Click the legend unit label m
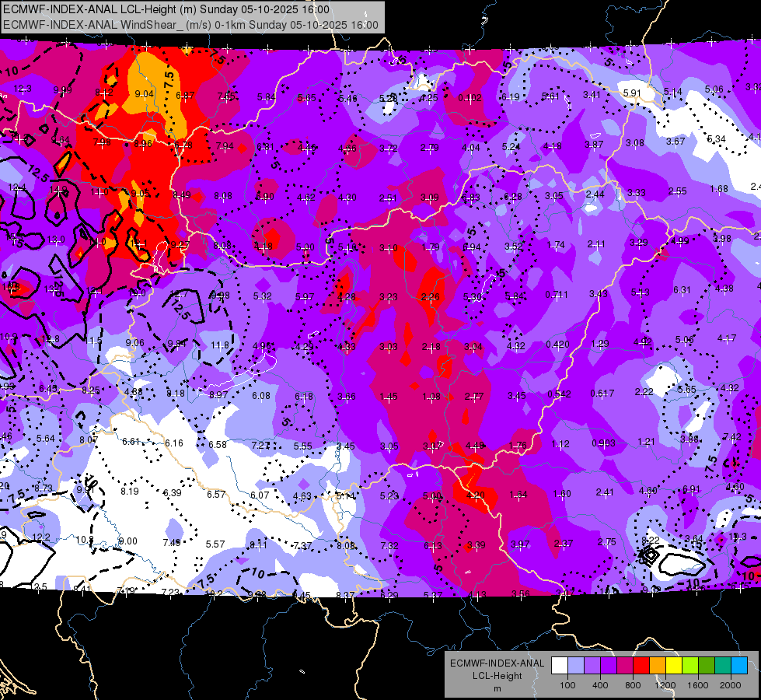761x700 pixels. click(497, 689)
